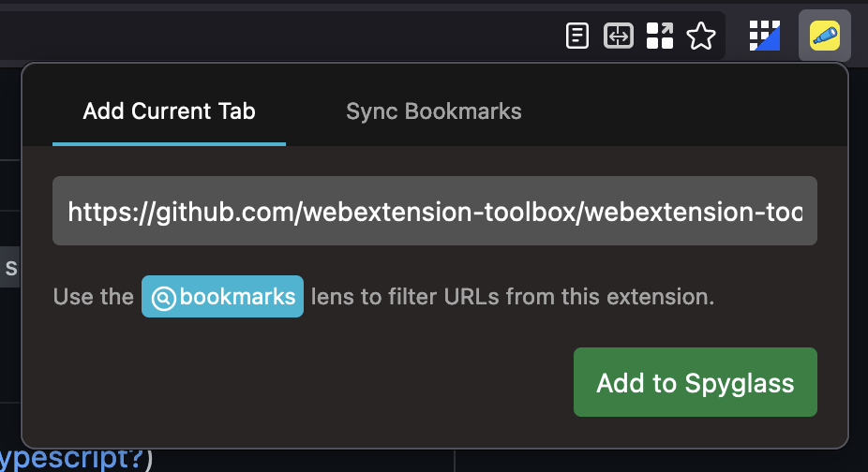Viewport: 868px width, 472px height.
Task: Toggle the Spyglass telescope extension icon
Action: [x=825, y=36]
